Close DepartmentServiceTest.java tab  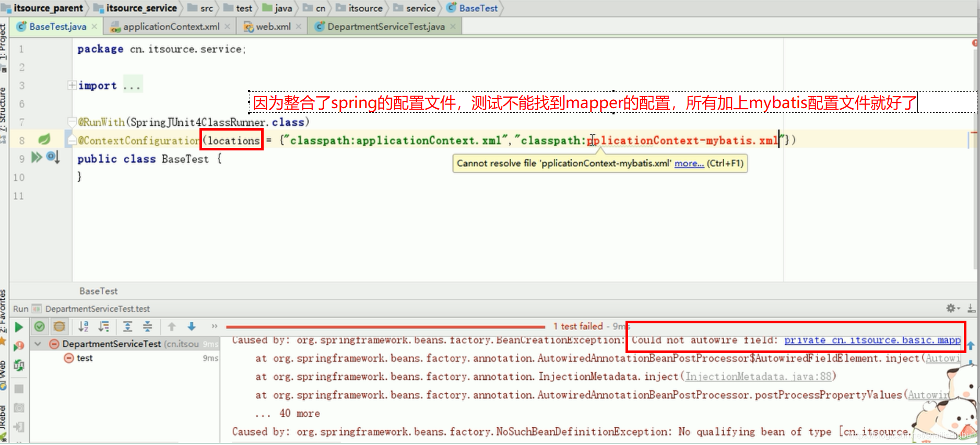pos(453,26)
